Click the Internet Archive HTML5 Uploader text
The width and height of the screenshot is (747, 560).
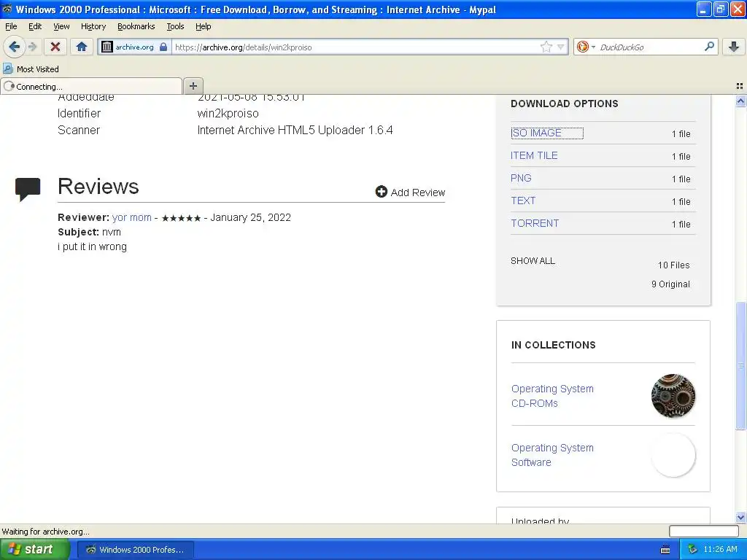(x=295, y=130)
